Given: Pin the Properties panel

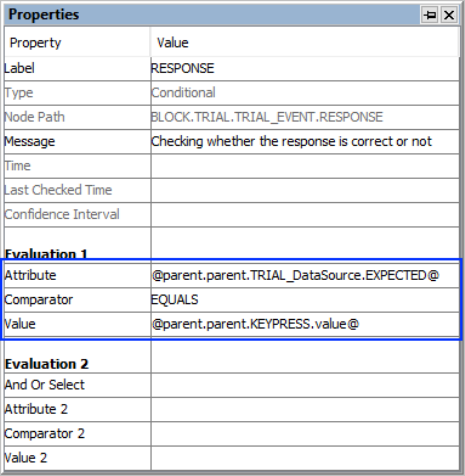Looking at the screenshot, I should click(x=429, y=15).
